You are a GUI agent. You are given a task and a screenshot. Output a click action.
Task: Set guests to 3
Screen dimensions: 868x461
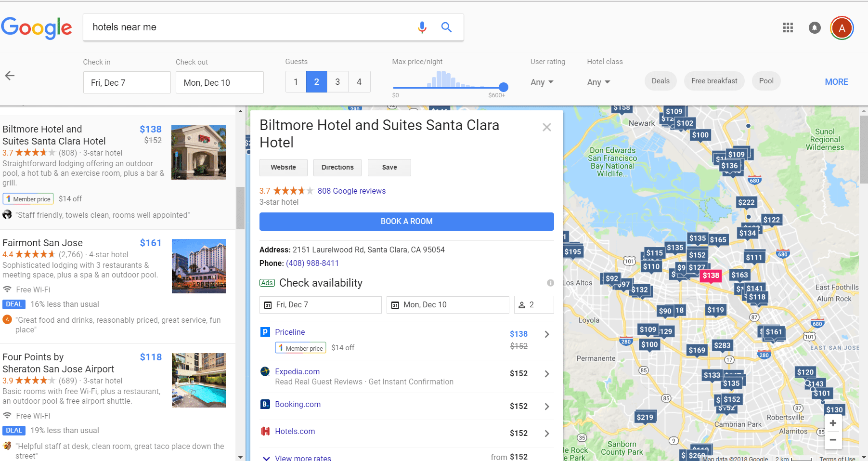[337, 81]
